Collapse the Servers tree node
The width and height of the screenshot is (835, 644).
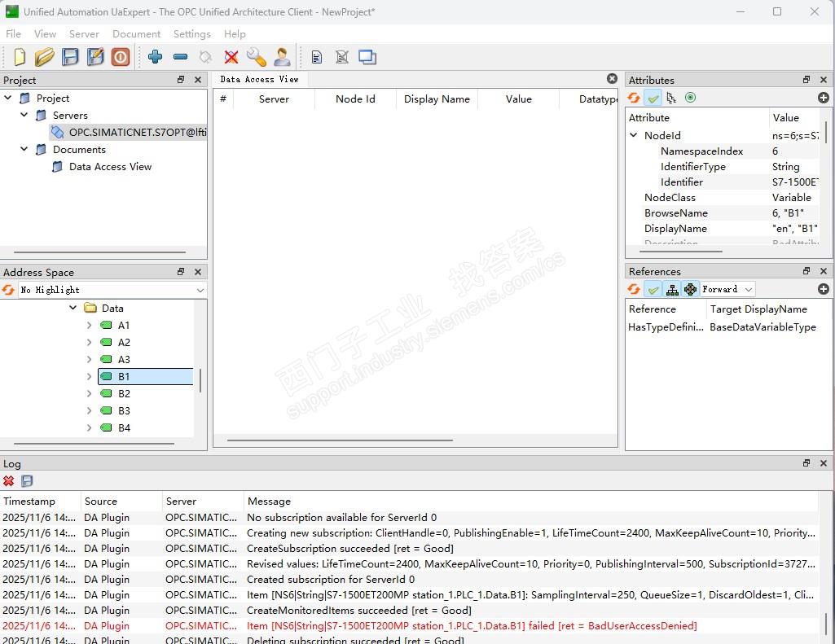click(24, 115)
